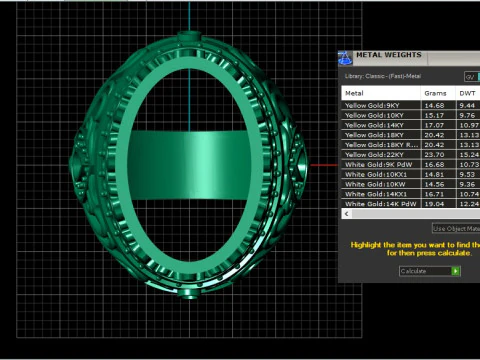Click the 12.24 DWT value

click(469, 204)
